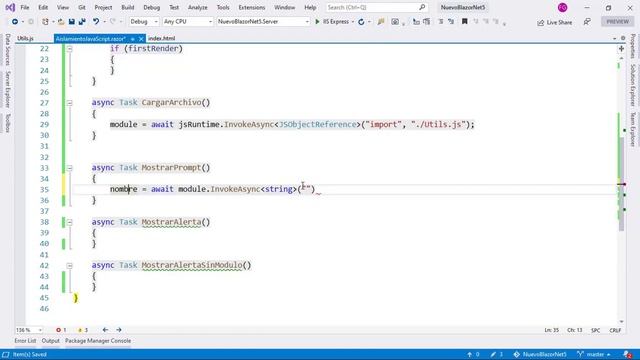Start debugging with the green play icon
Image resolution: width=640 pixels, height=360 pixels.
pos(317,22)
